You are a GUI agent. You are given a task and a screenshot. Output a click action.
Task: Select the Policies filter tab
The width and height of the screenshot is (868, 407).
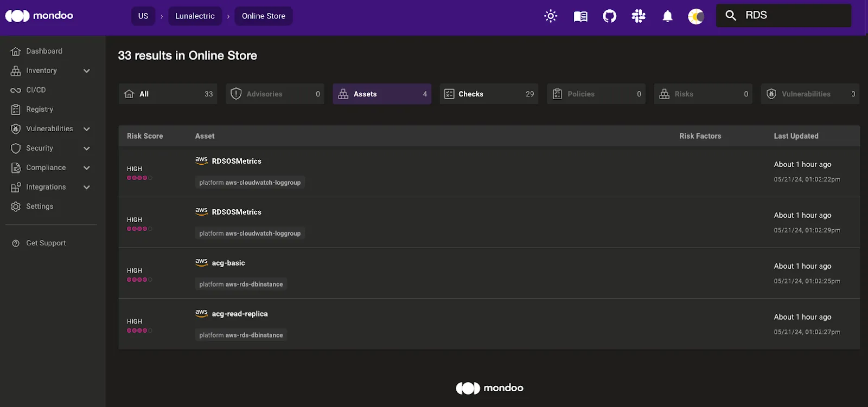[x=596, y=94]
